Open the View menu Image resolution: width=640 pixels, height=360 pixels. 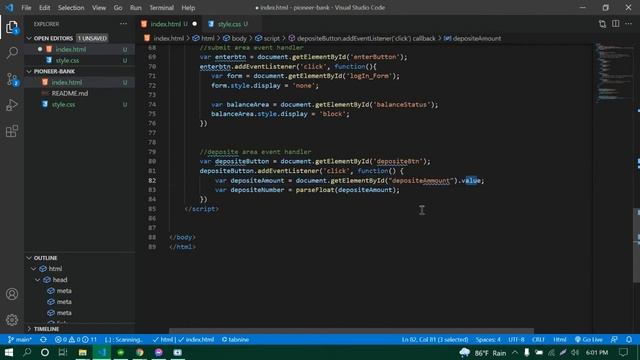pos(98,8)
